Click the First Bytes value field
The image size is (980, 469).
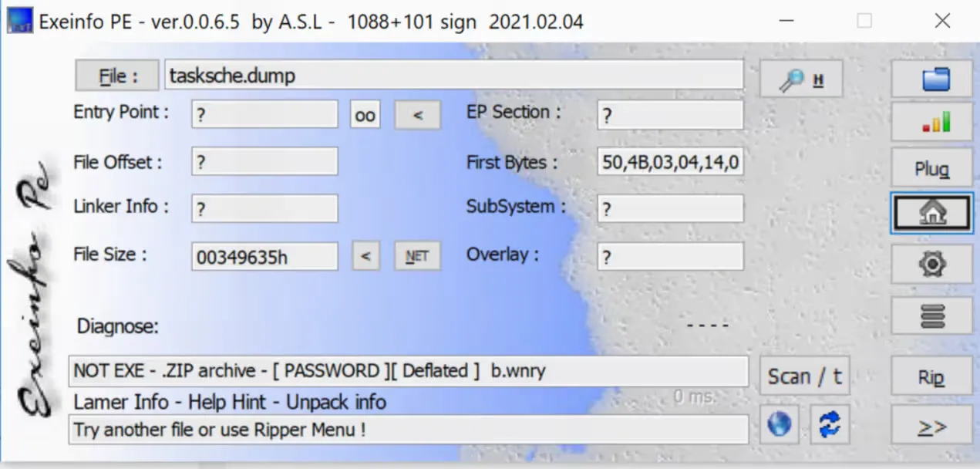point(670,164)
